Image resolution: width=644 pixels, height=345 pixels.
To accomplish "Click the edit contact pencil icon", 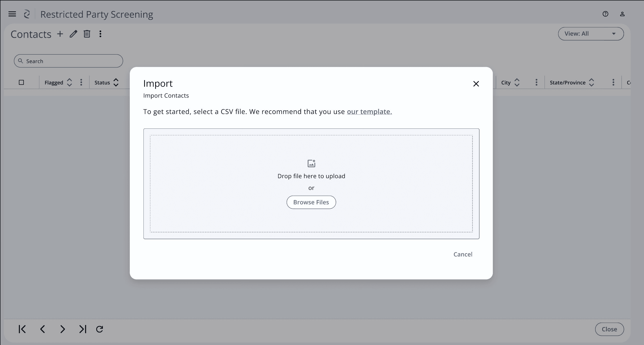I will pyautogui.click(x=73, y=34).
